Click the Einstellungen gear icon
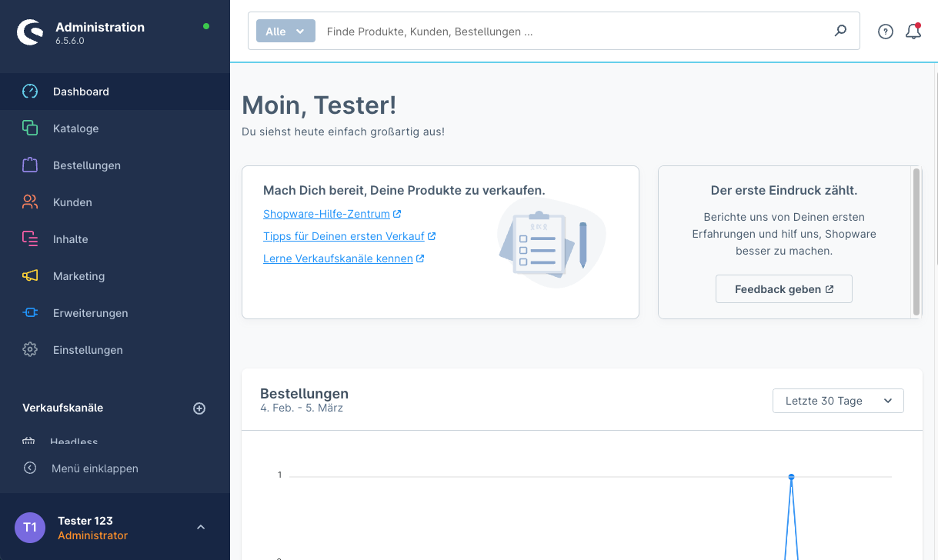The height and width of the screenshot is (560, 938). pyautogui.click(x=30, y=350)
